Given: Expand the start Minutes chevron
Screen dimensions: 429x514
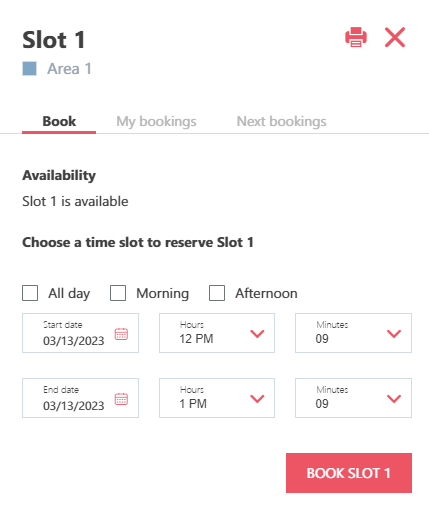Looking at the screenshot, I should [x=394, y=333].
